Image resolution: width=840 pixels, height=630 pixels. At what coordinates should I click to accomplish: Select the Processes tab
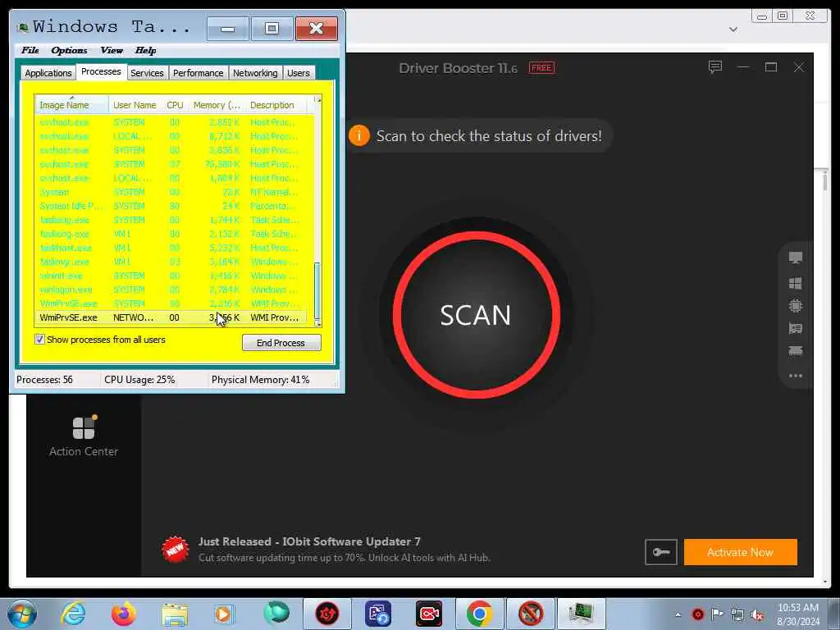pos(101,72)
